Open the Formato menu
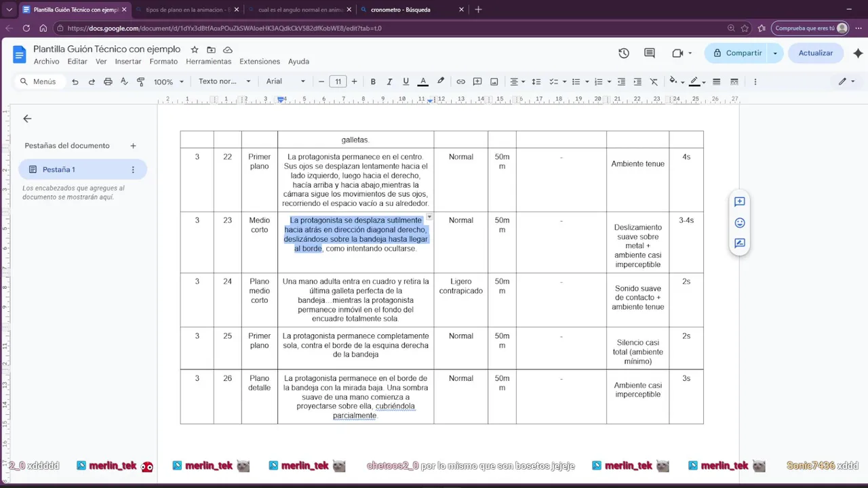Viewport: 868px width, 488px height. click(x=163, y=62)
